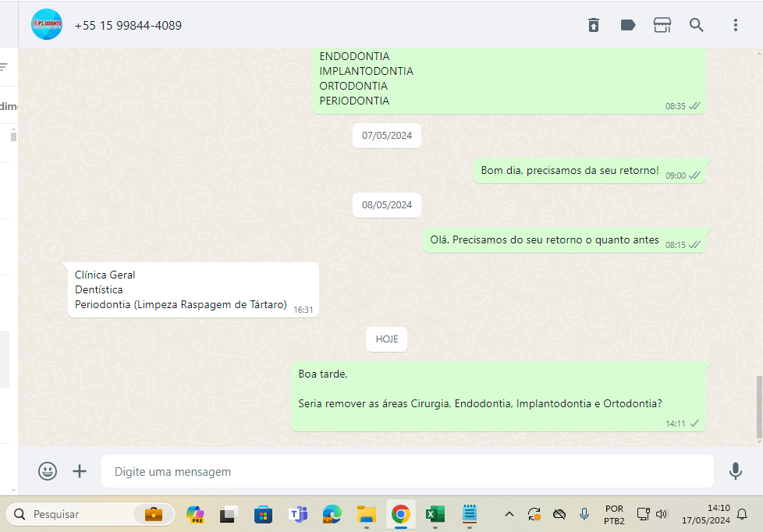
Task: Click the Windows taskbar Pesquisar search box
Action: coord(90,515)
